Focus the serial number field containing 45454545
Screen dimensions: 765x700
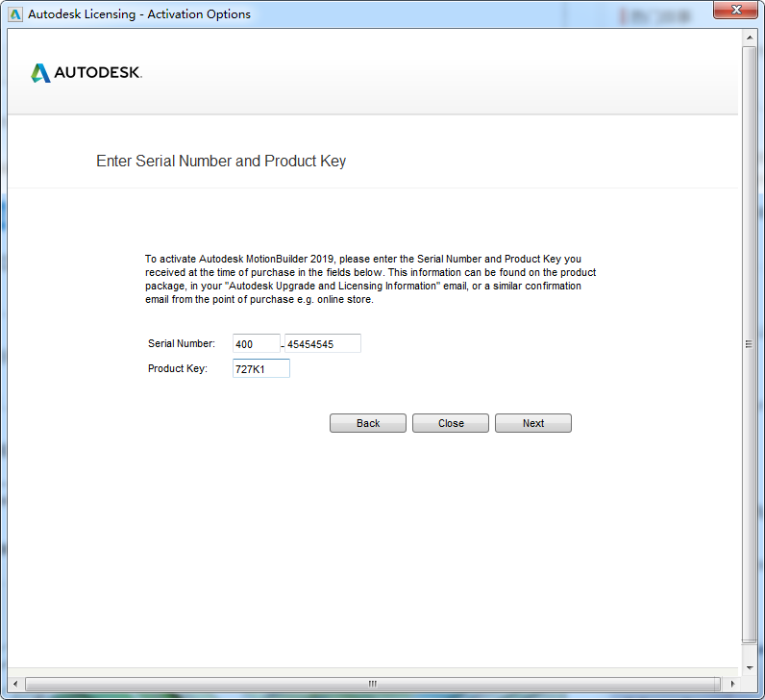323,344
